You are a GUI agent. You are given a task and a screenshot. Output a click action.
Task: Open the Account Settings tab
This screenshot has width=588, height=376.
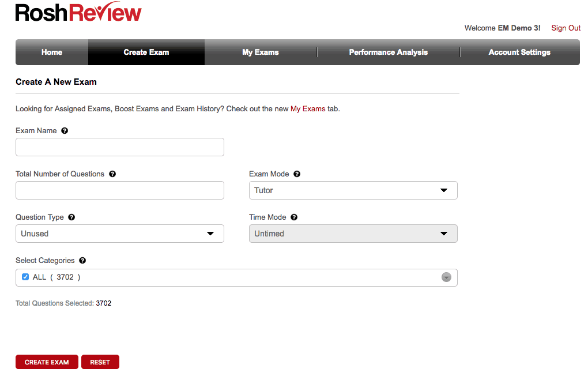pos(519,52)
